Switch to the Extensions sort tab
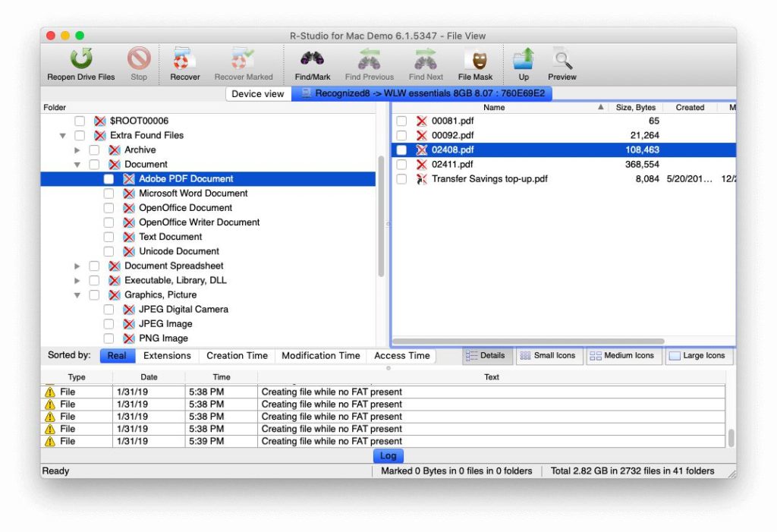 pyautogui.click(x=167, y=355)
